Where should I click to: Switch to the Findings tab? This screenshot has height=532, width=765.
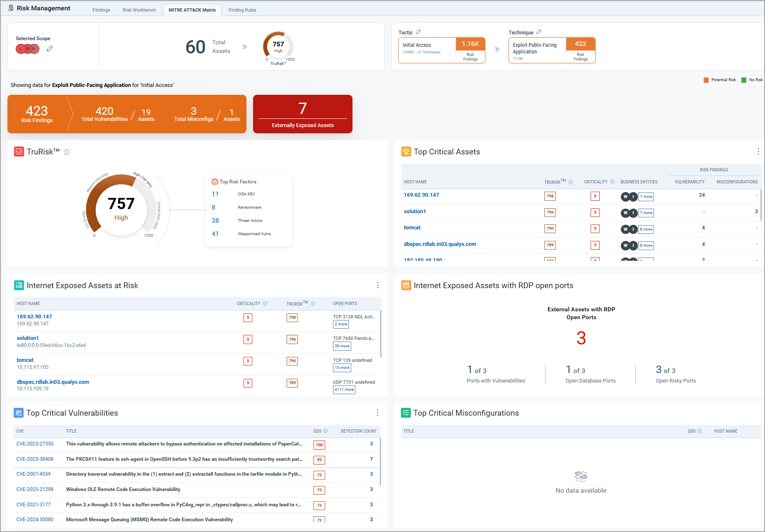click(x=101, y=10)
